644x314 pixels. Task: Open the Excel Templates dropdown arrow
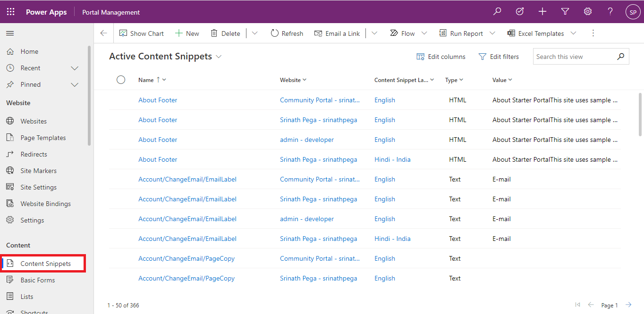[573, 33]
